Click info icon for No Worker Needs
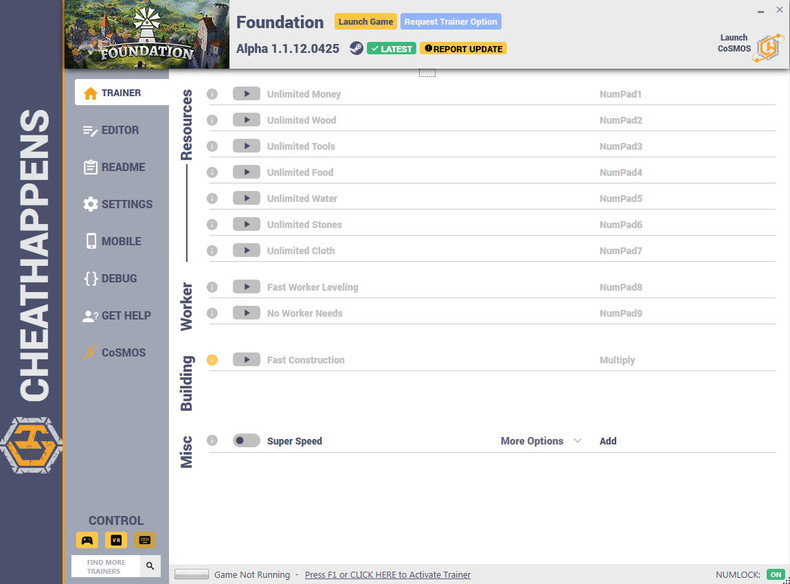Viewport: 790px width, 584px height. point(212,313)
